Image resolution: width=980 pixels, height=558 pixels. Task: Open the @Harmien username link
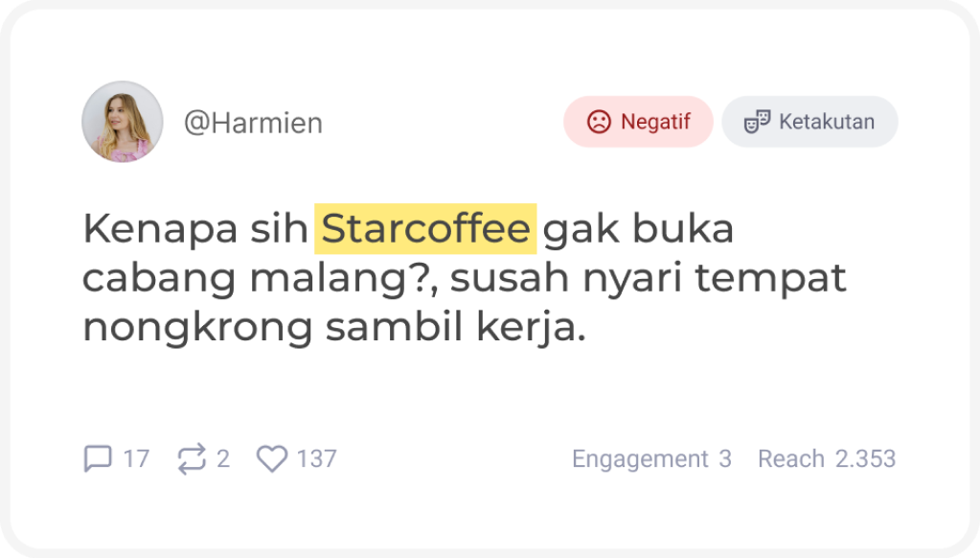click(x=253, y=124)
